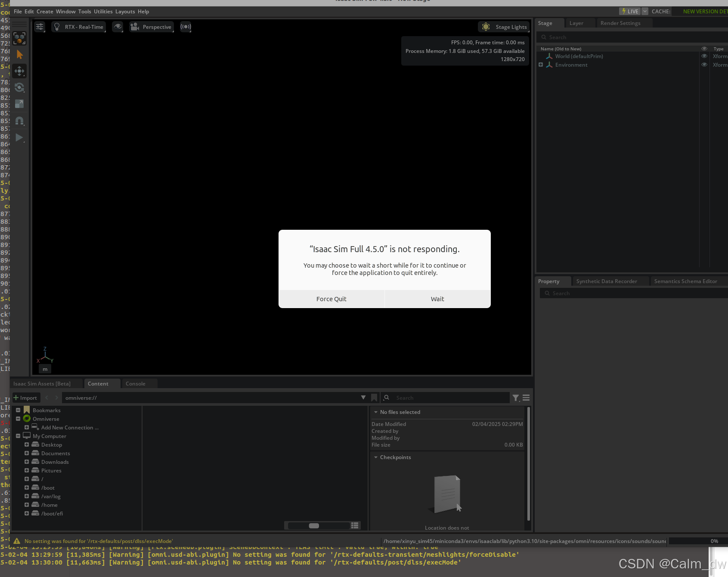Switch to the Console tab
Screen dimensions: 728x577
[136, 384]
